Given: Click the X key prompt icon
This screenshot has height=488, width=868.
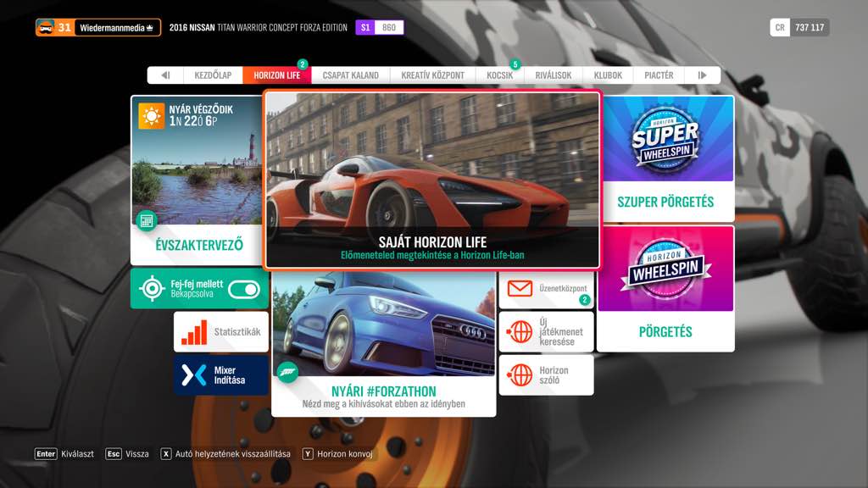Looking at the screenshot, I should (165, 454).
